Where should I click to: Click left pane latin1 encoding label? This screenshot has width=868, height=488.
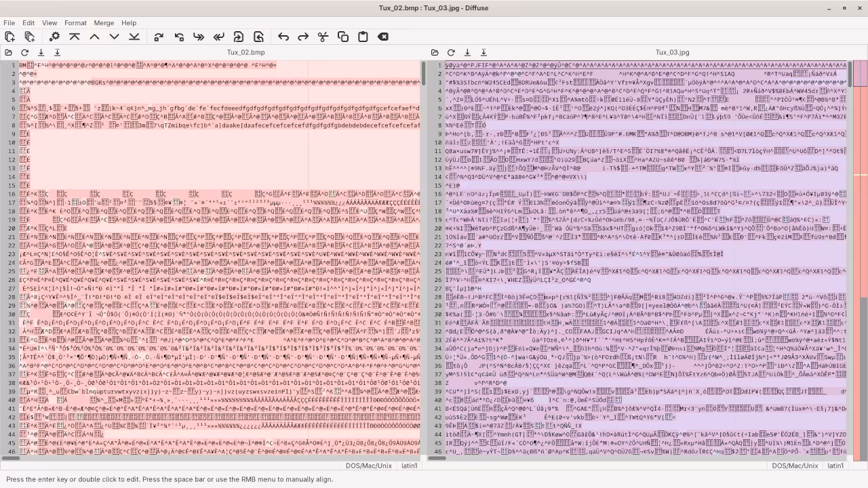click(410, 466)
